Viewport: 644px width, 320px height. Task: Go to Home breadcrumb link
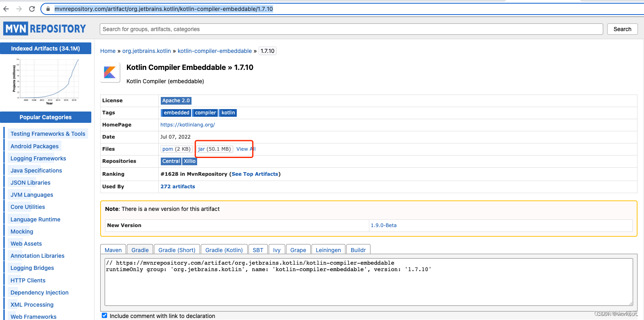pyautogui.click(x=108, y=51)
